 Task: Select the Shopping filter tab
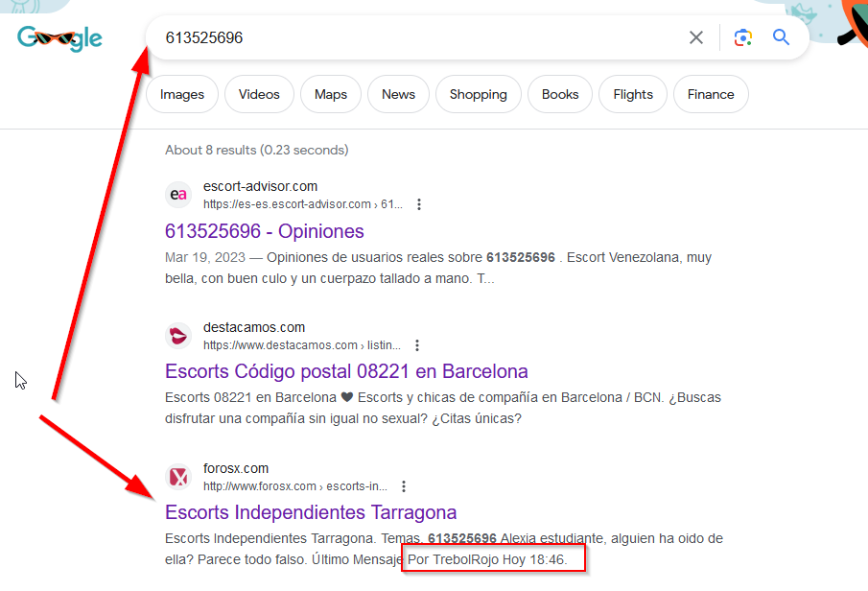(x=479, y=94)
